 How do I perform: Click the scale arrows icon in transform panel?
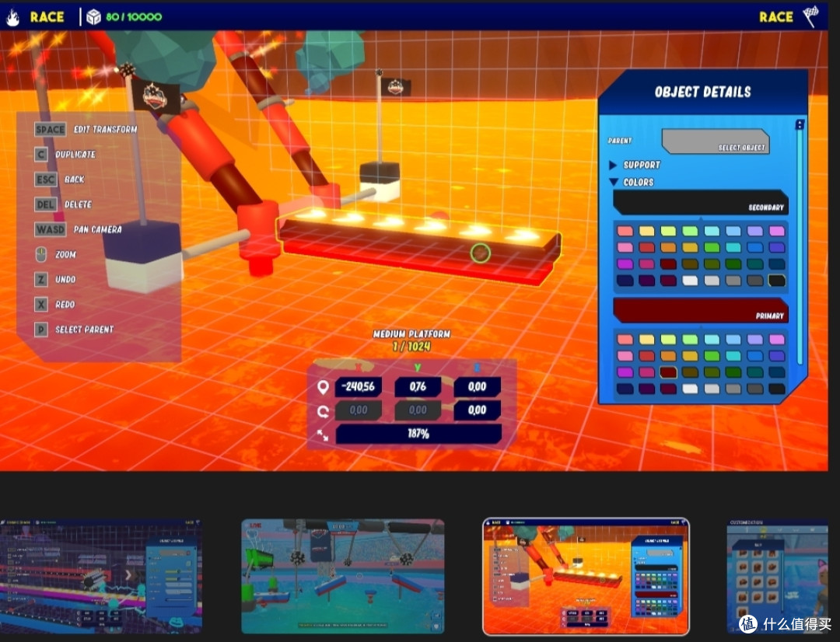click(323, 434)
